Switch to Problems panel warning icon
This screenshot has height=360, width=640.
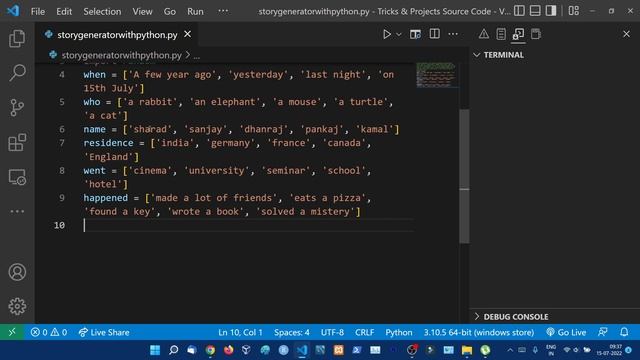pyautogui.click(x=484, y=34)
